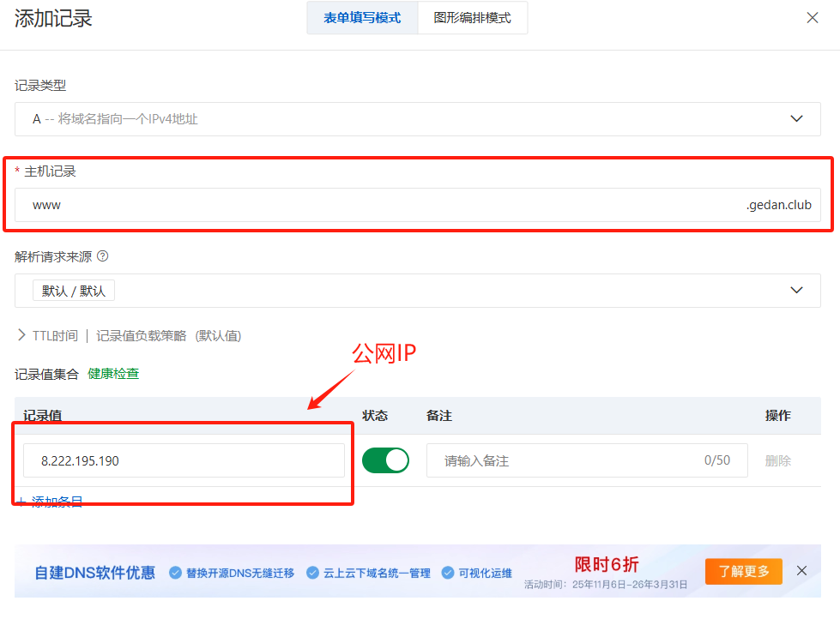Close the 添加记录 dialog
The height and width of the screenshot is (619, 840).
(812, 18)
